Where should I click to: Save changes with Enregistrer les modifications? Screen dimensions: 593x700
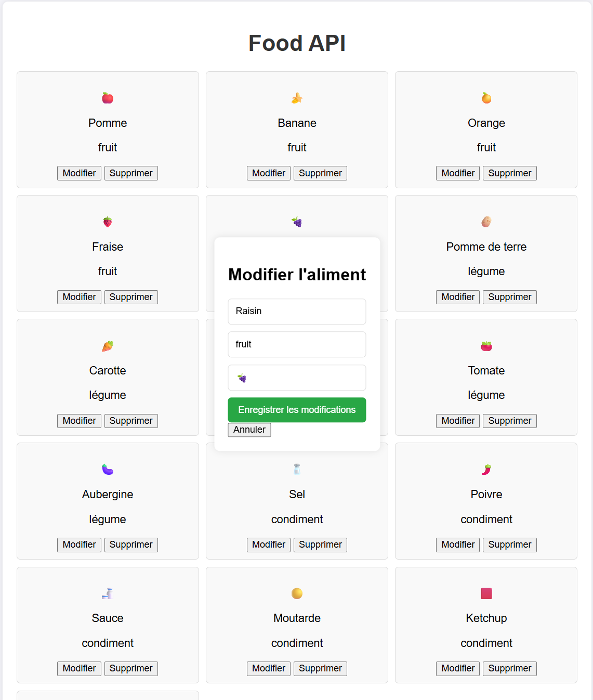point(297,410)
